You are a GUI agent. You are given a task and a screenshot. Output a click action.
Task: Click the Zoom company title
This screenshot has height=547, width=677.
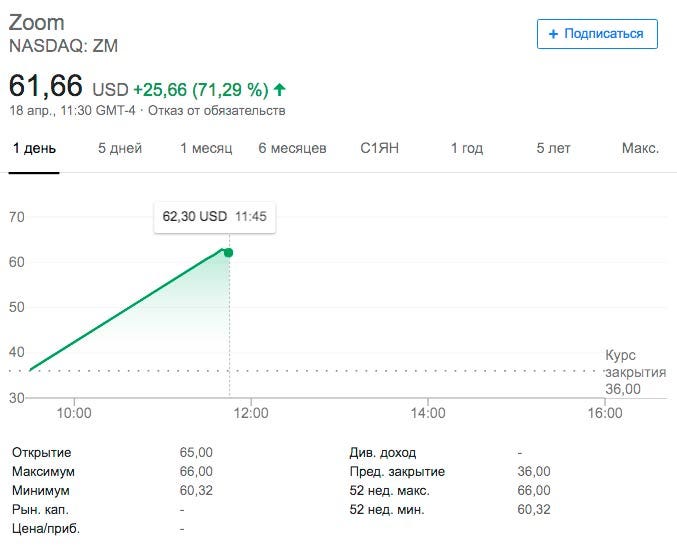pyautogui.click(x=37, y=22)
